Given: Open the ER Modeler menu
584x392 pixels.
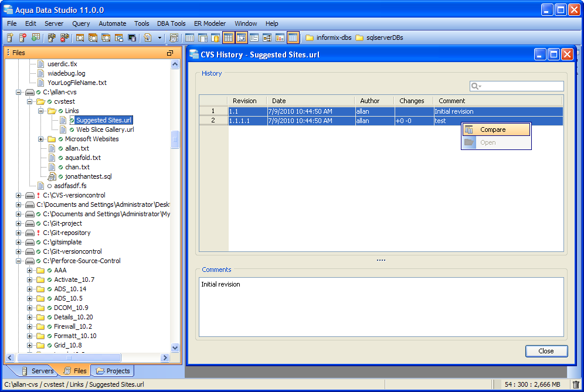Looking at the screenshot, I should click(210, 23).
